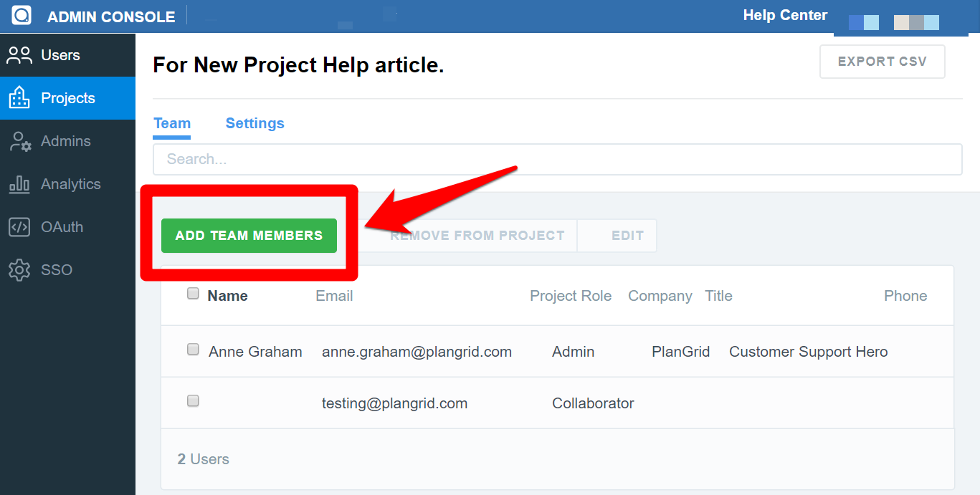Viewport: 980px width, 495px height.
Task: Click the Collaborator role cell
Action: coord(593,403)
